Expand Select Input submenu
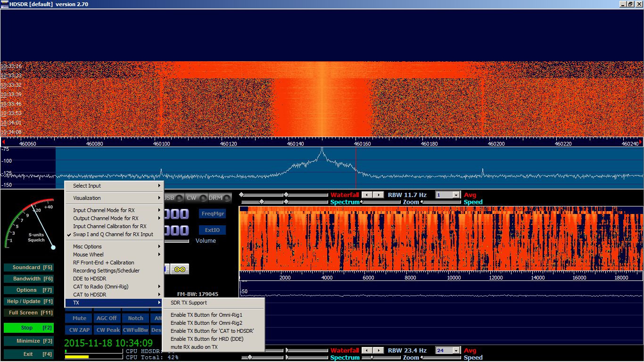The image size is (644, 362). tap(113, 186)
